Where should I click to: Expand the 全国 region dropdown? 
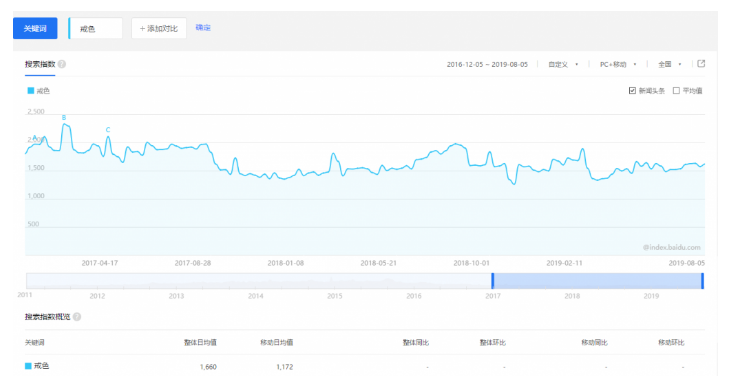point(669,65)
